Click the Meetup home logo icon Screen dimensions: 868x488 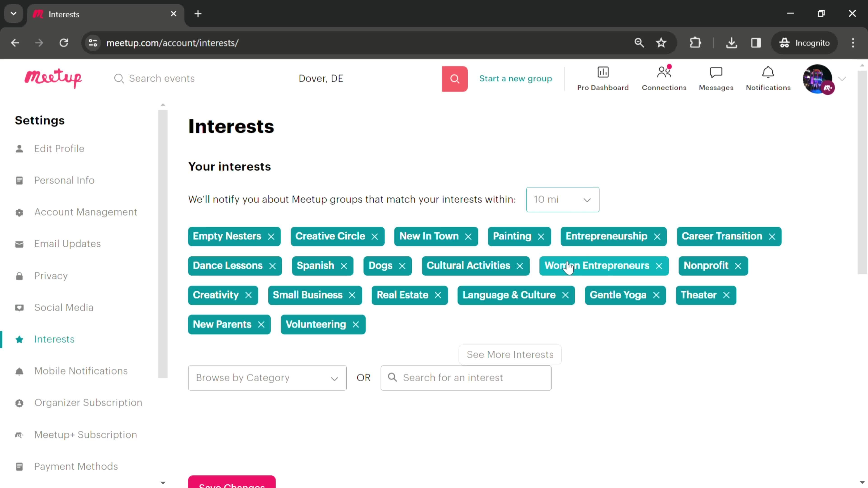[53, 78]
